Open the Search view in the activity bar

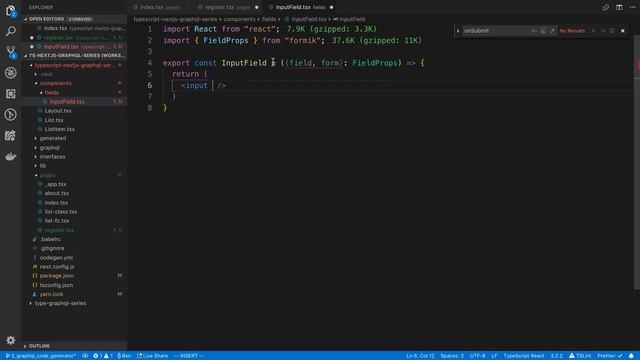[11, 31]
